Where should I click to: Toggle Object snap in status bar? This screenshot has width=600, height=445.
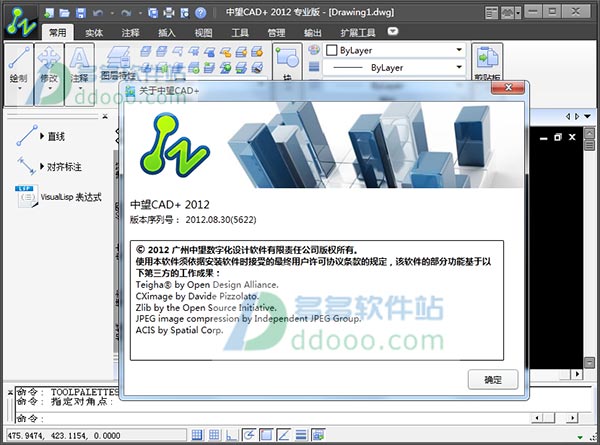266,435
